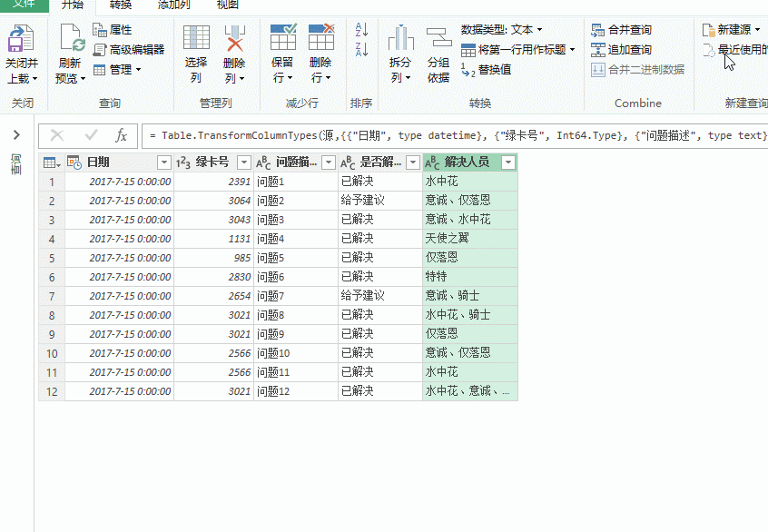Open the Manage query menu
Screen dimensions: 768x532
tap(117, 70)
